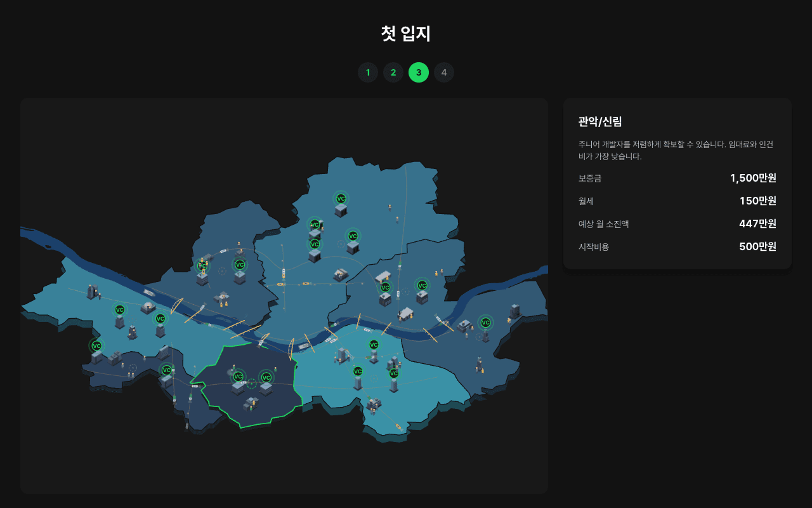Click lower of two stacked northern VC markers

[x=315, y=244]
